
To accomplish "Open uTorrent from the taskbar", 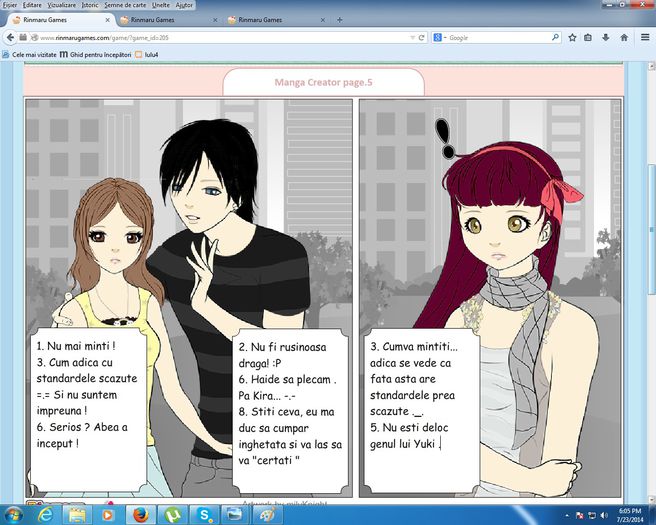I will [173, 514].
